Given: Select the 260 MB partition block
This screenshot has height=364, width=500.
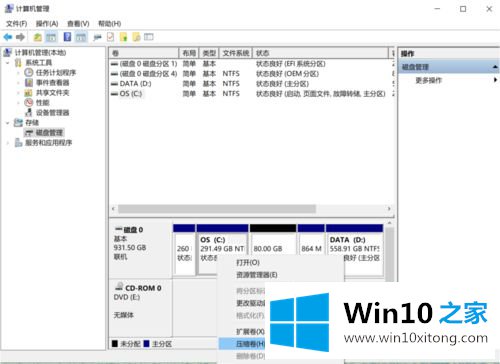Looking at the screenshot, I should coord(184,250).
